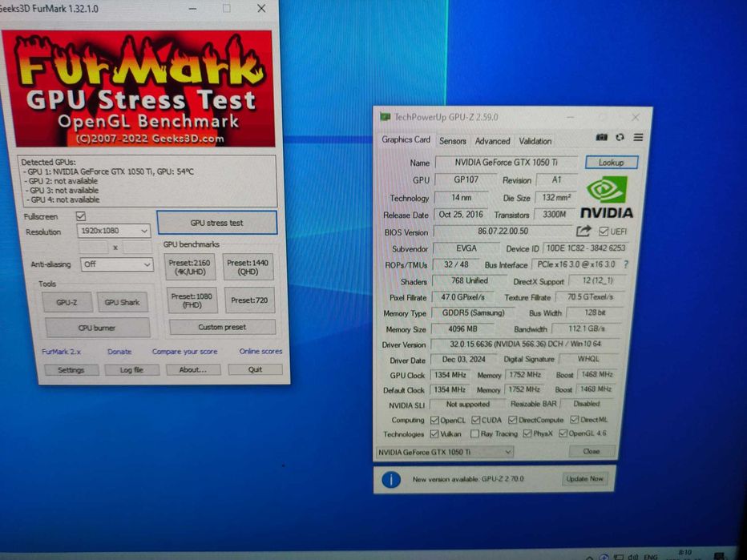The height and width of the screenshot is (560, 747).
Task: Click the volume icon in system tray
Action: [x=632, y=557]
